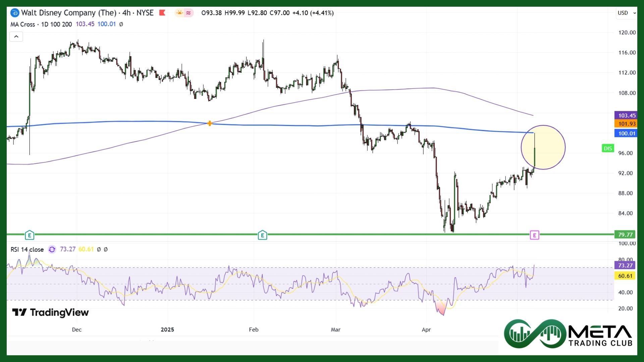Click the red flag icon beside NYSE
The height and width of the screenshot is (362, 644).
tap(162, 13)
